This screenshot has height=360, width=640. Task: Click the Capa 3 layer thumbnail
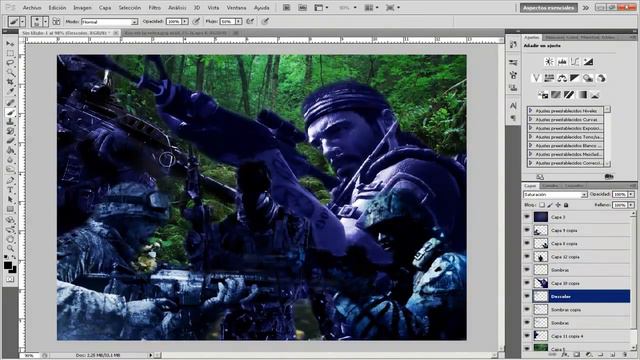click(x=541, y=217)
